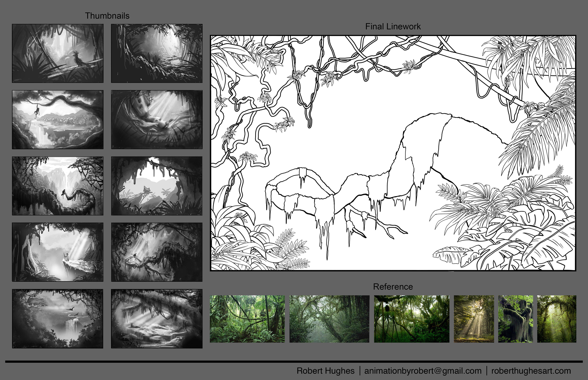Click the Final Linework jungle drawing
Screen dimensions: 588x380
click(x=393, y=153)
